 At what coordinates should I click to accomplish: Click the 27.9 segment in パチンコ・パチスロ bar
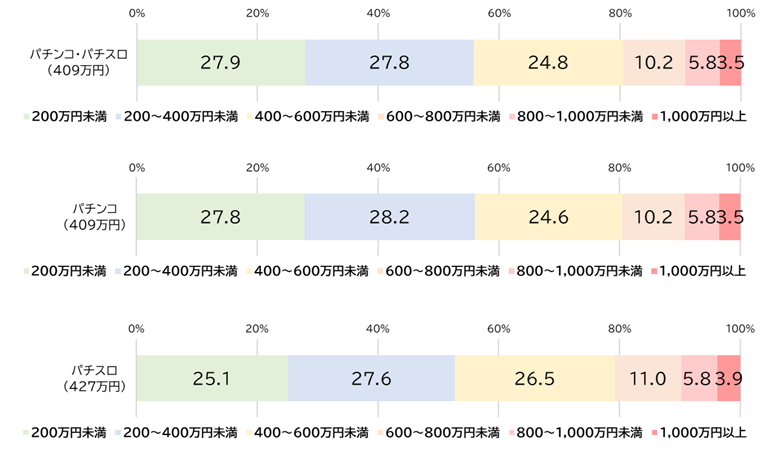pos(221,62)
